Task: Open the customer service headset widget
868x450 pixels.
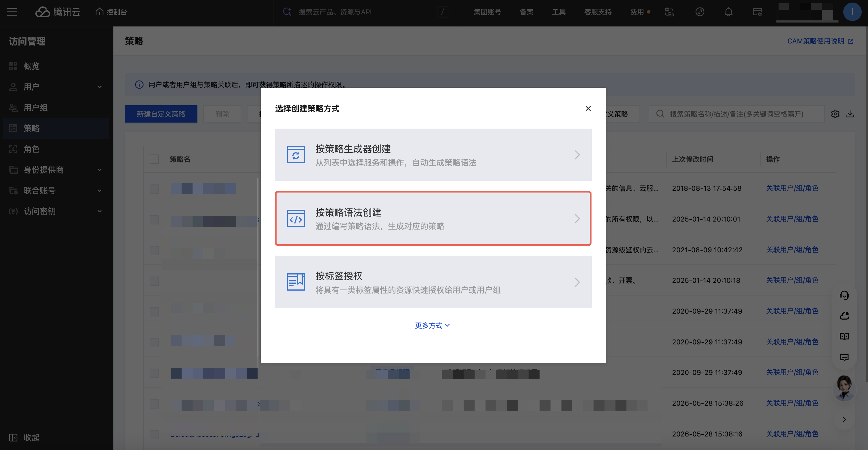Action: [x=844, y=295]
